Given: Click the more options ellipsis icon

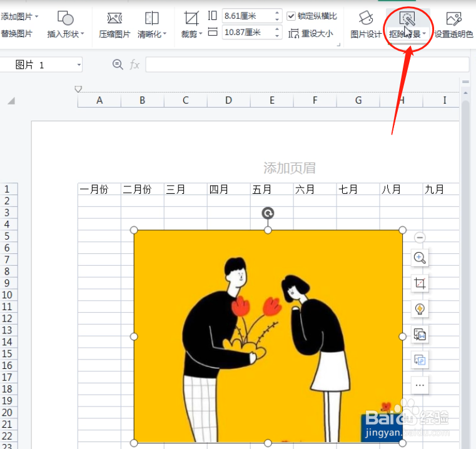Looking at the screenshot, I should pyautogui.click(x=420, y=385).
